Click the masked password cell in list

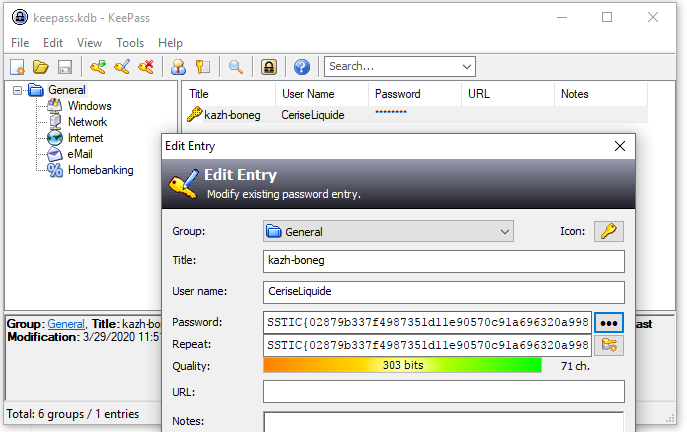[x=391, y=113]
